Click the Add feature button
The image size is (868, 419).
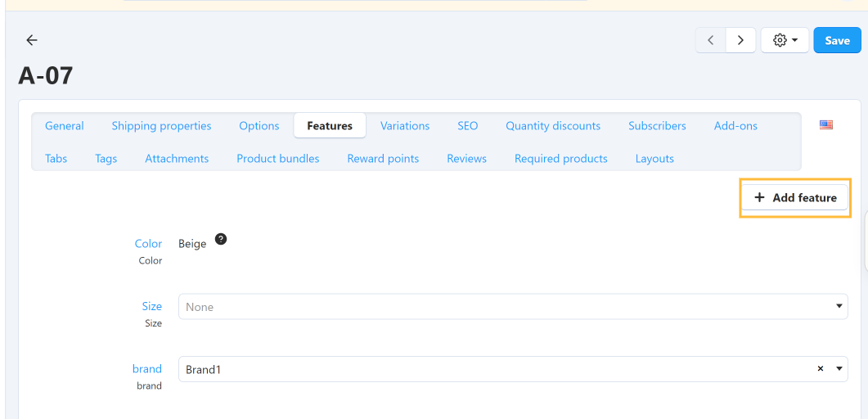click(x=794, y=197)
